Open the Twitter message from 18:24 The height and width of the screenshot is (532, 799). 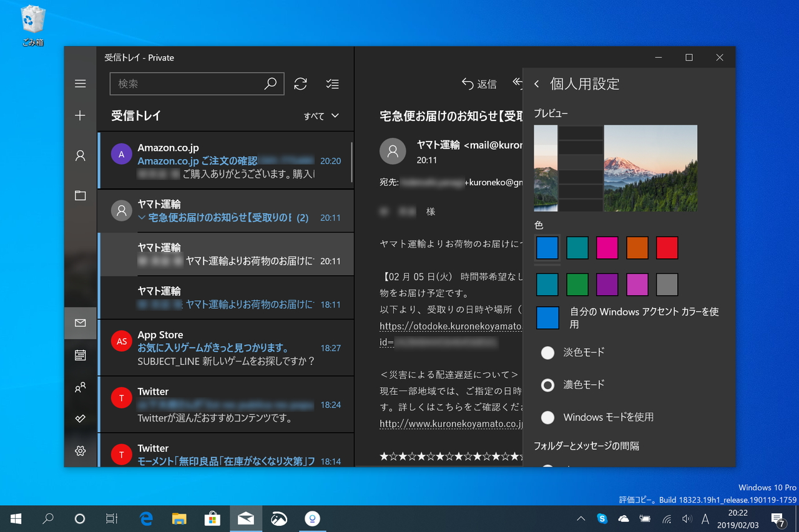[226, 404]
